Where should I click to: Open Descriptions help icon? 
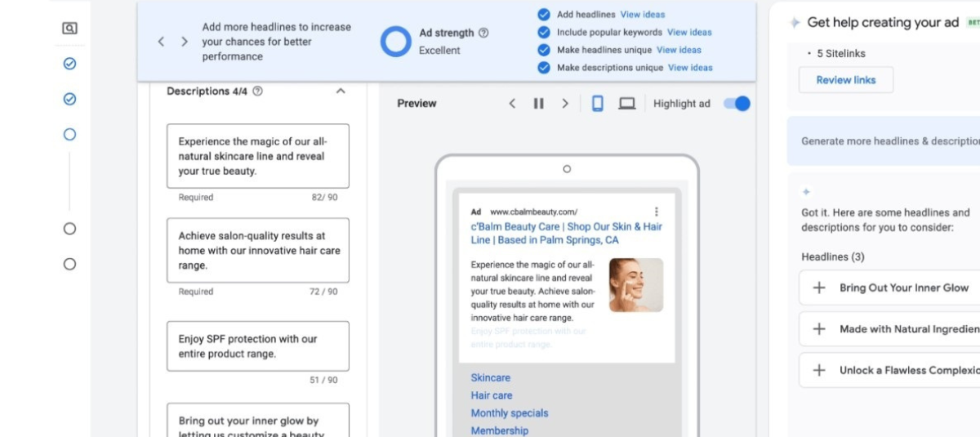tap(258, 91)
